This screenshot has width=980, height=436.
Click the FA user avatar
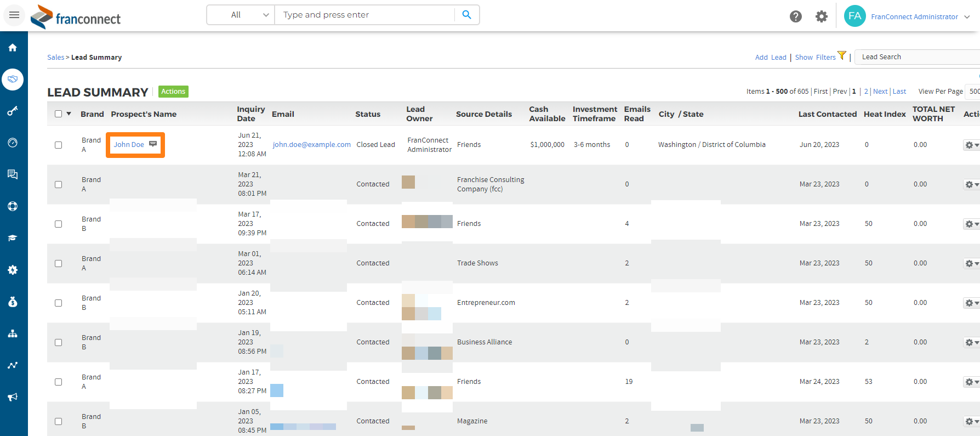tap(854, 16)
